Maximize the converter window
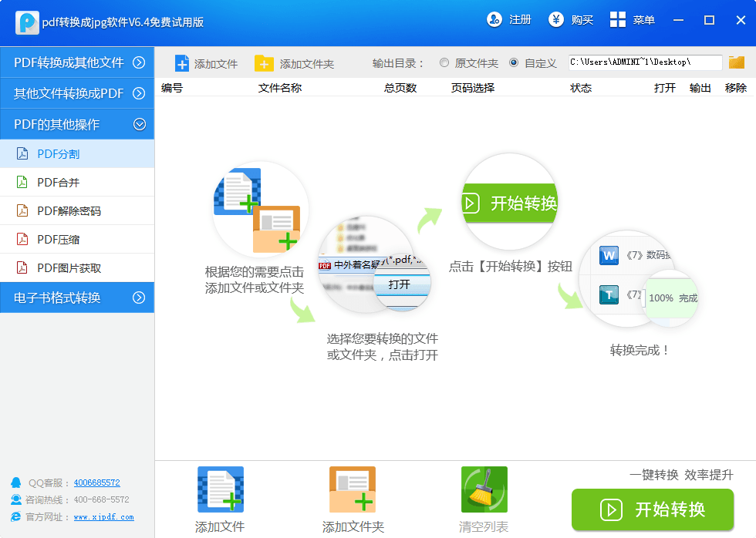 coord(709,20)
